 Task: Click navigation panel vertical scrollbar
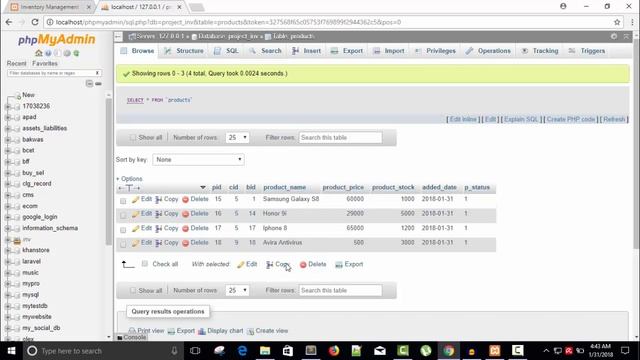pos(109,171)
